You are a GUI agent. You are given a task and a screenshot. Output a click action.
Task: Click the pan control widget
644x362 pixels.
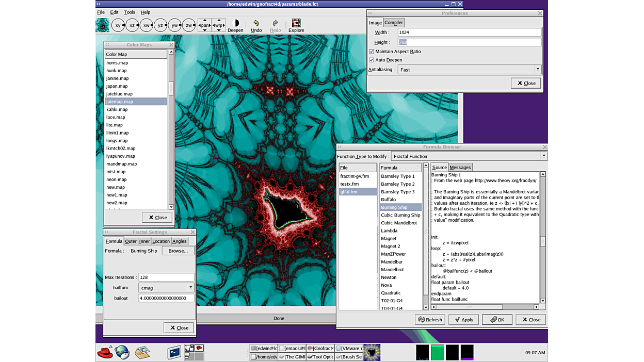[x=205, y=25]
